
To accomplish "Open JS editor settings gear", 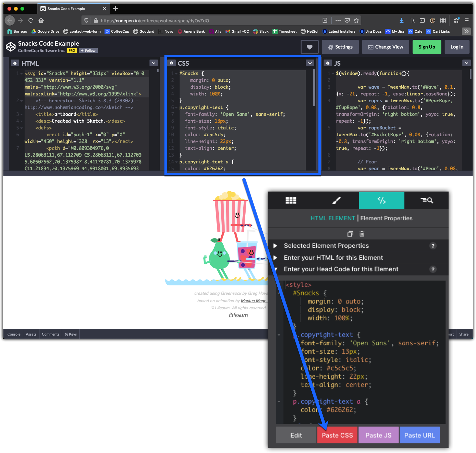I will click(328, 63).
